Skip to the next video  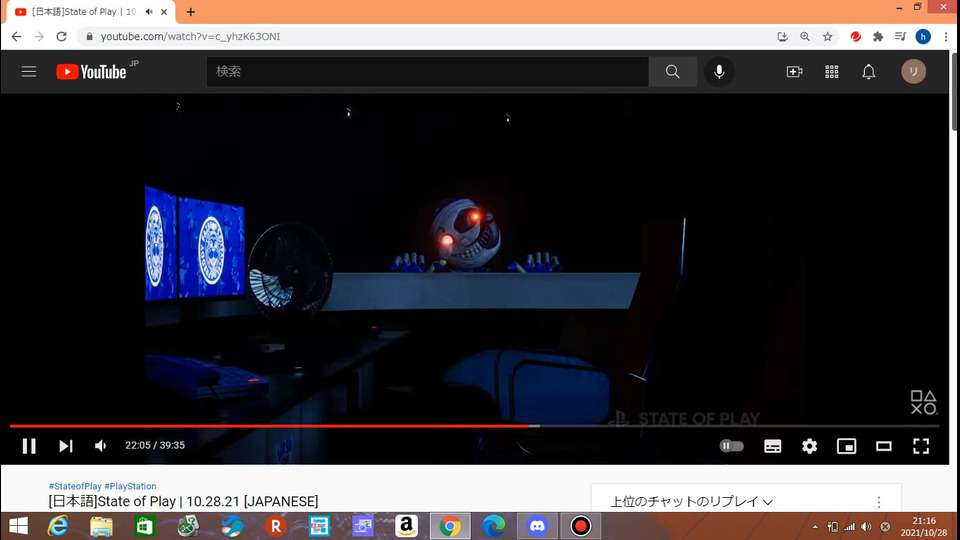coord(66,446)
